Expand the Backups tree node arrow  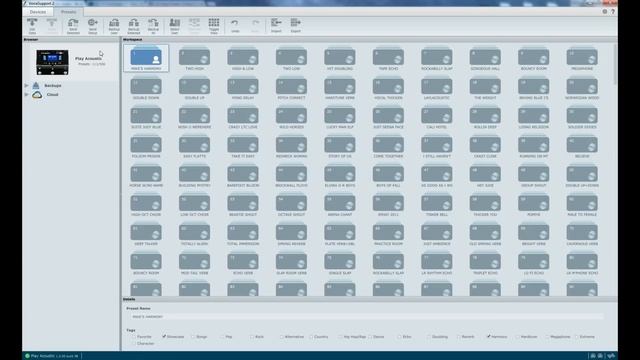click(x=27, y=85)
